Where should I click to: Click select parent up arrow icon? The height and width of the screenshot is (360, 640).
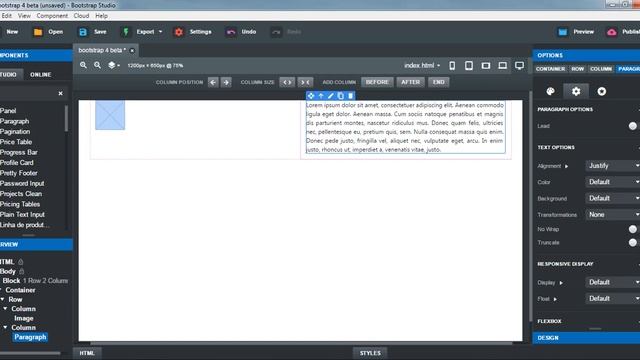click(x=321, y=96)
